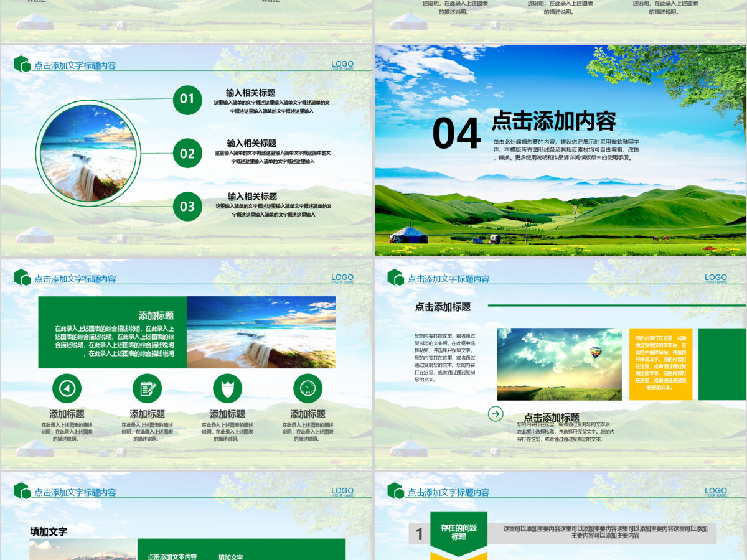Click the 点击添加文字标题内容 title on the balloon photo slide

click(x=448, y=279)
